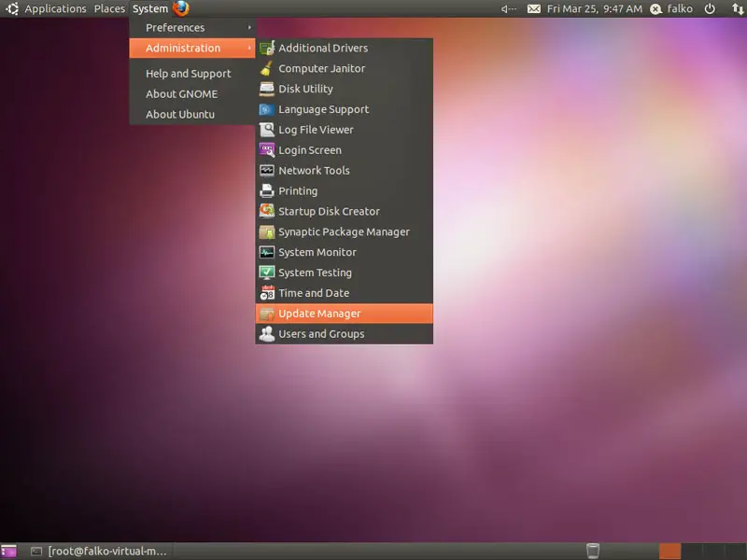Image resolution: width=747 pixels, height=560 pixels.
Task: Select Login Screen menu entry
Action: click(345, 150)
